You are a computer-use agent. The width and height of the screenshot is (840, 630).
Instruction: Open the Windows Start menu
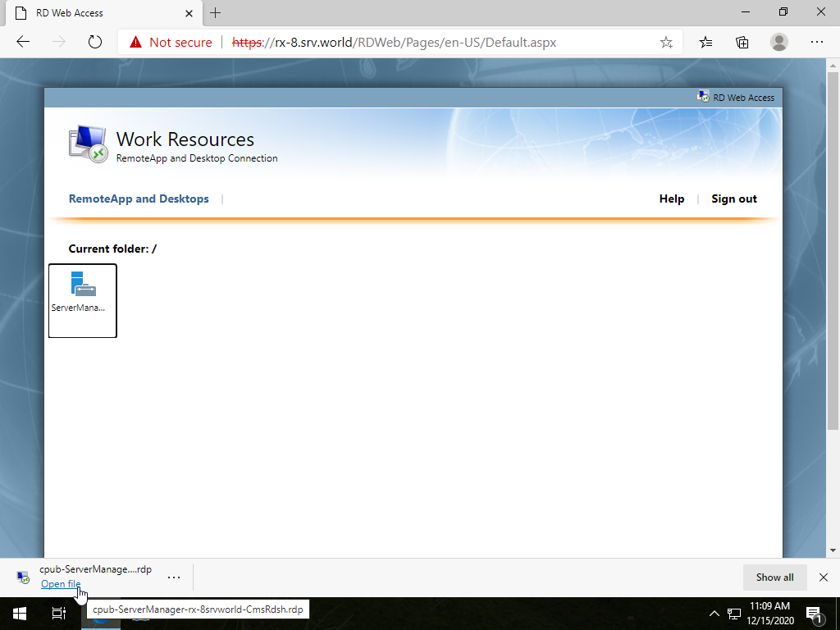pos(20,614)
